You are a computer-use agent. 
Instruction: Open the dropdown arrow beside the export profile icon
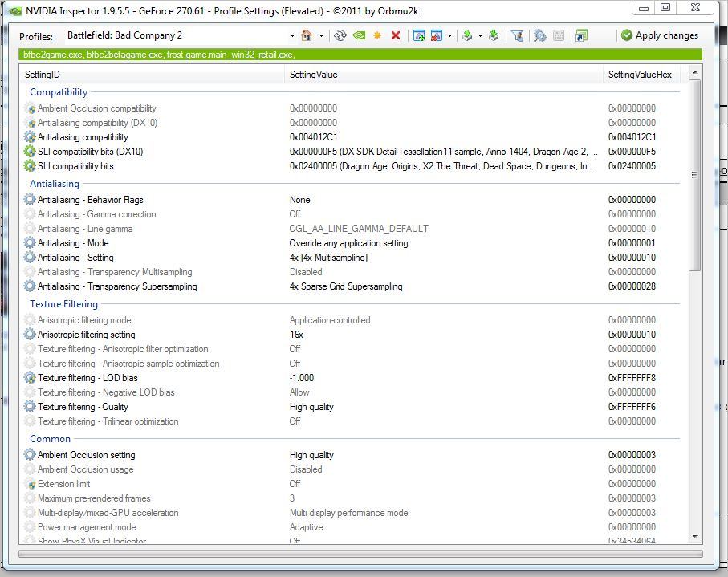click(480, 36)
